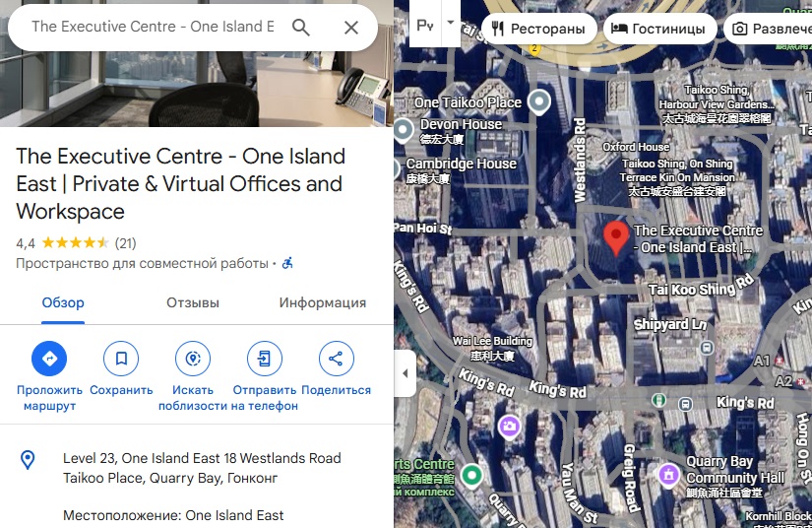The image size is (812, 528).
Task: Click the Проложить маршрут directions icon
Action: [49, 358]
